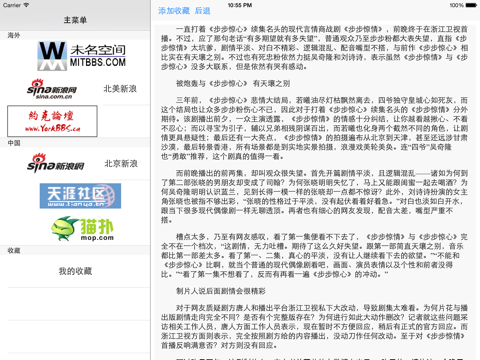Image resolution: width=480 pixels, height=360 pixels.
Task: Click the 被炮轰与《步步惊心》有天壤之别 subheading
Action: (233, 83)
